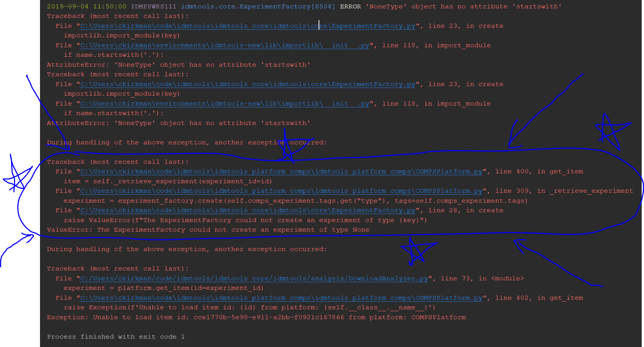Open COMPSPlatform.py at line 400 in get_item

tap(280, 171)
